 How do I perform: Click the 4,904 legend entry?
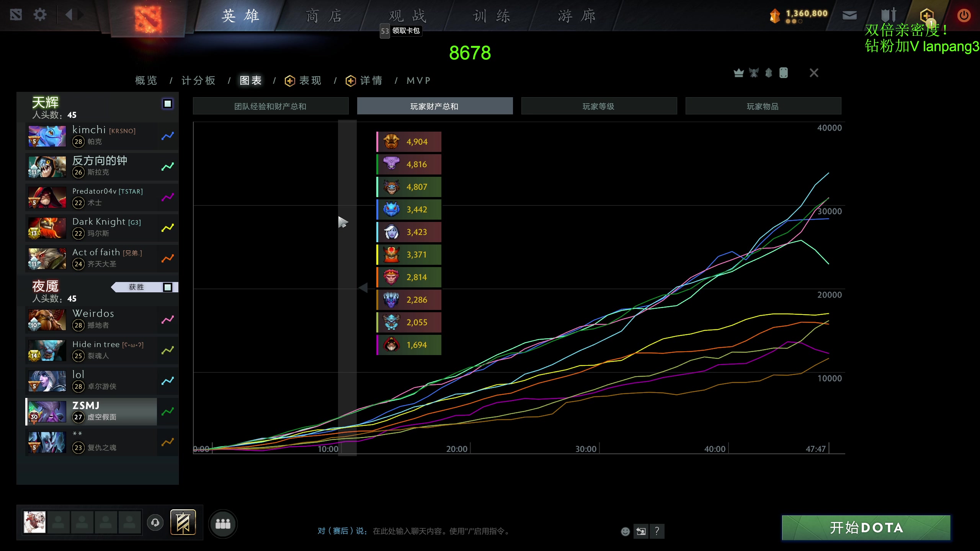409,142
